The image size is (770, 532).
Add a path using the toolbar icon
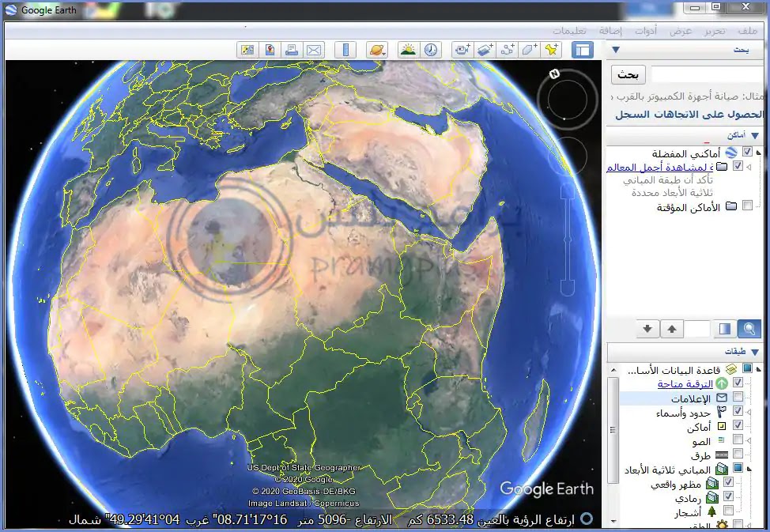(x=507, y=50)
